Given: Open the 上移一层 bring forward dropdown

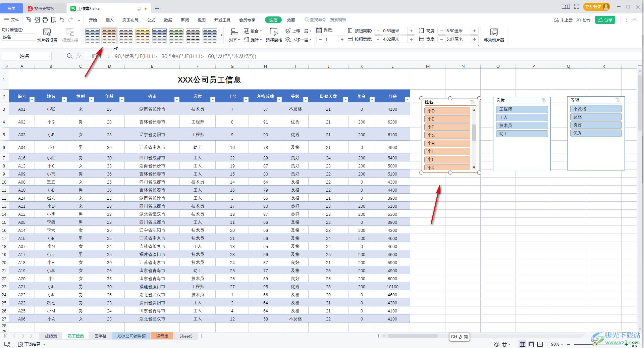Looking at the screenshot, I should tap(299, 31).
